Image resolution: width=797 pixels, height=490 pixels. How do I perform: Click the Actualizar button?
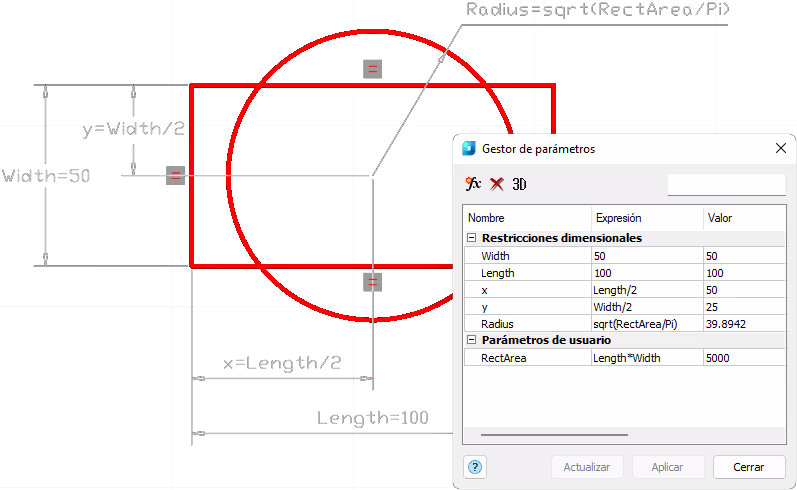coord(587,467)
